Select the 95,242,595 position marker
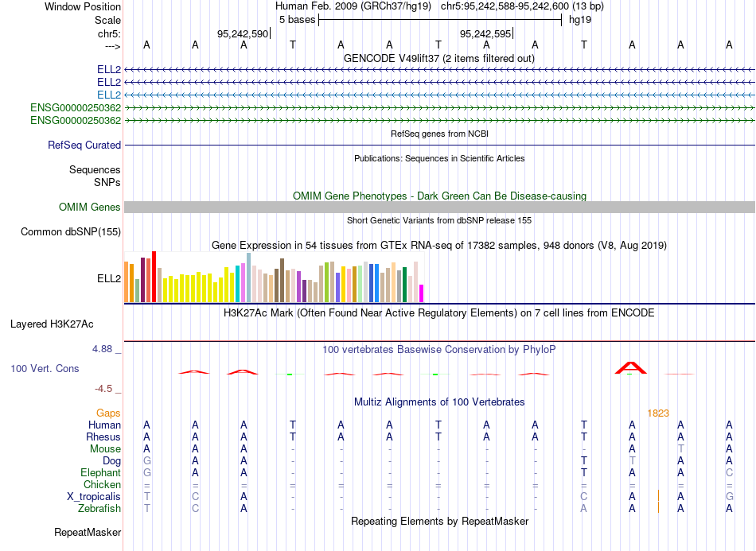 click(485, 33)
